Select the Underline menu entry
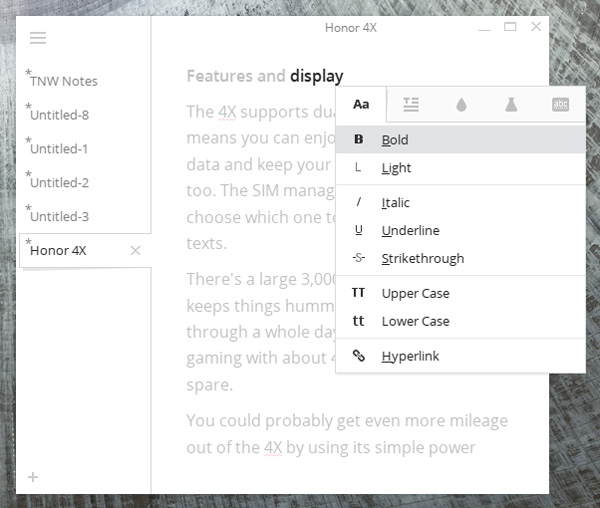 coord(461,230)
